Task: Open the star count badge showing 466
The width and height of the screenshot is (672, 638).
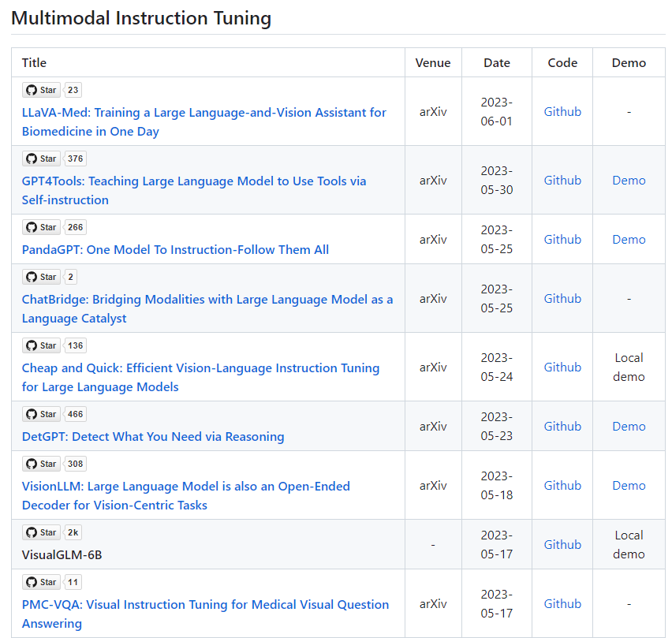Action: tap(75, 414)
